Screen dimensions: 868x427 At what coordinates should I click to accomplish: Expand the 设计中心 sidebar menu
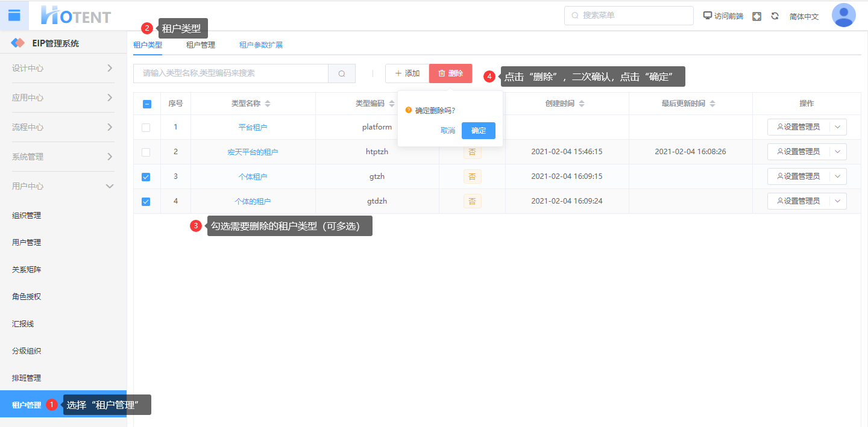tap(109, 68)
